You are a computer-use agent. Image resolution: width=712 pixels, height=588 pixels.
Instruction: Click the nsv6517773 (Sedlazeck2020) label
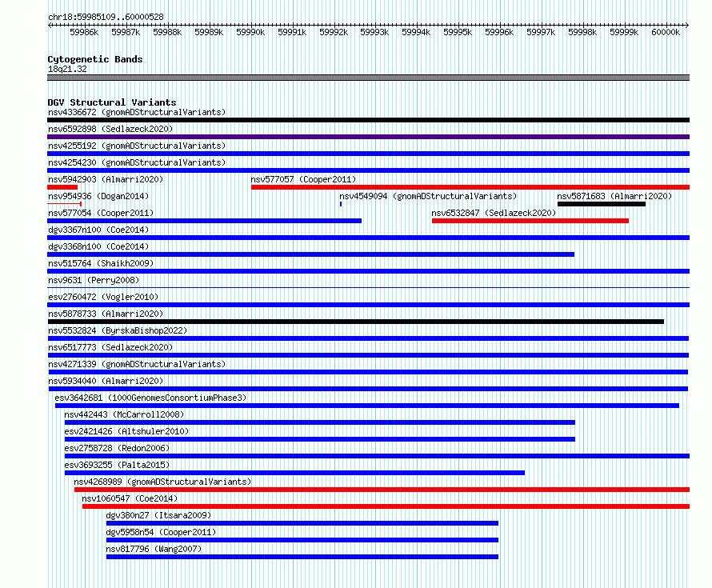[x=110, y=347]
